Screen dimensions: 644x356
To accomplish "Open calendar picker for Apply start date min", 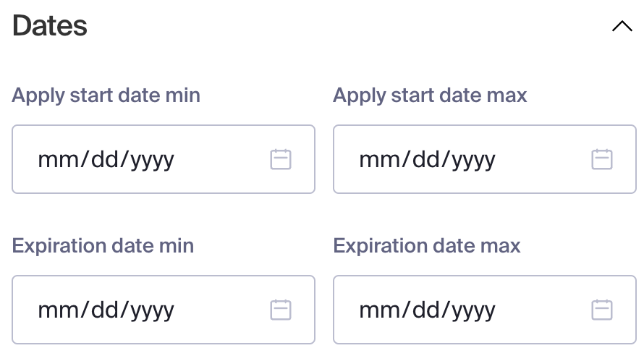I will click(281, 159).
